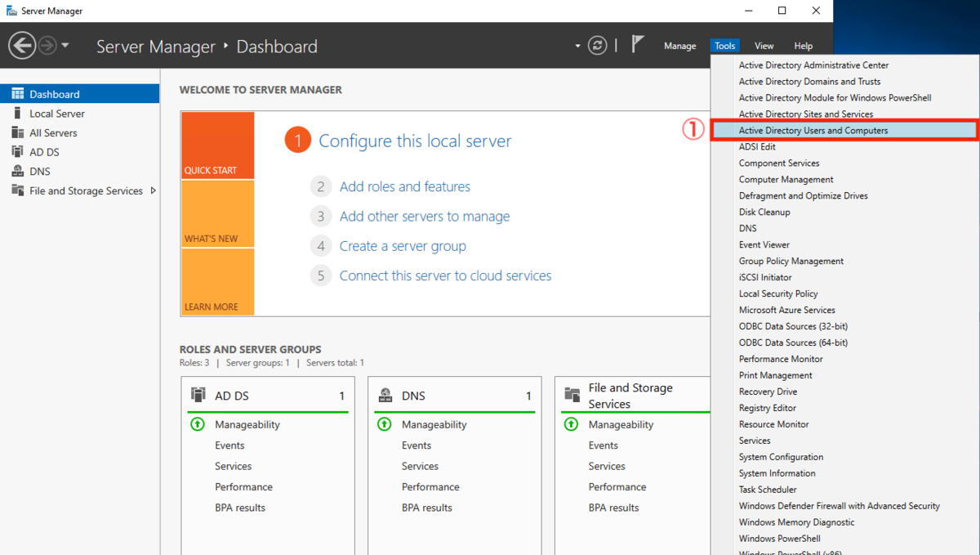Click the All Servers icon in sidebar

[x=17, y=132]
